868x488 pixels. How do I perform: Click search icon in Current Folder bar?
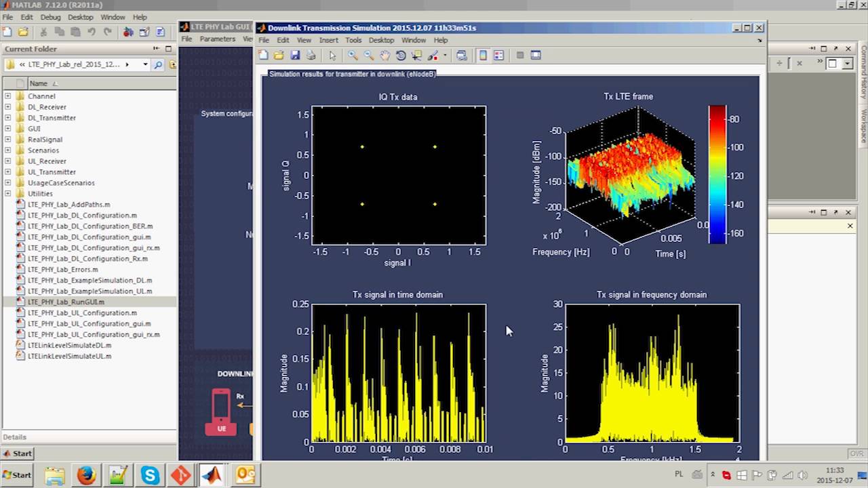[x=158, y=65]
